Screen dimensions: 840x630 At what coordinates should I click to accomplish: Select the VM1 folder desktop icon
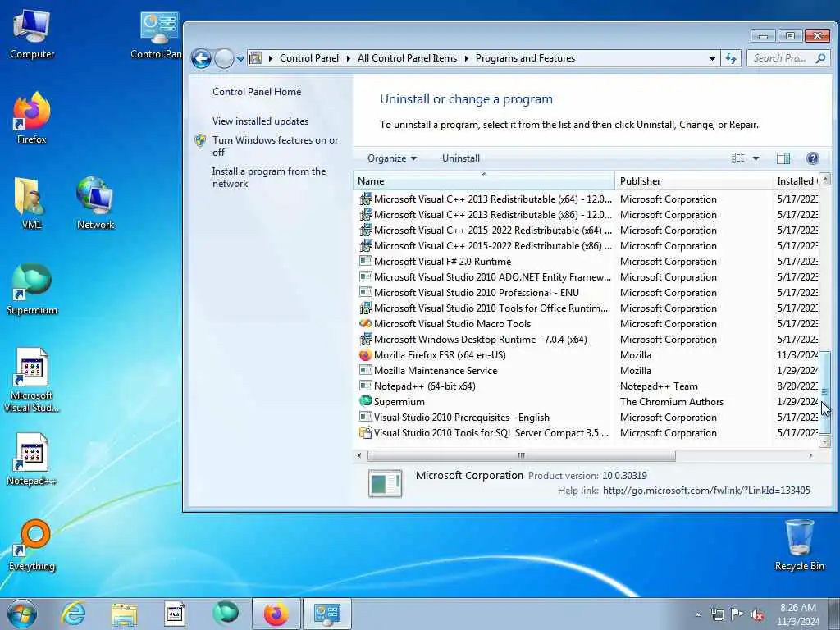[32, 203]
